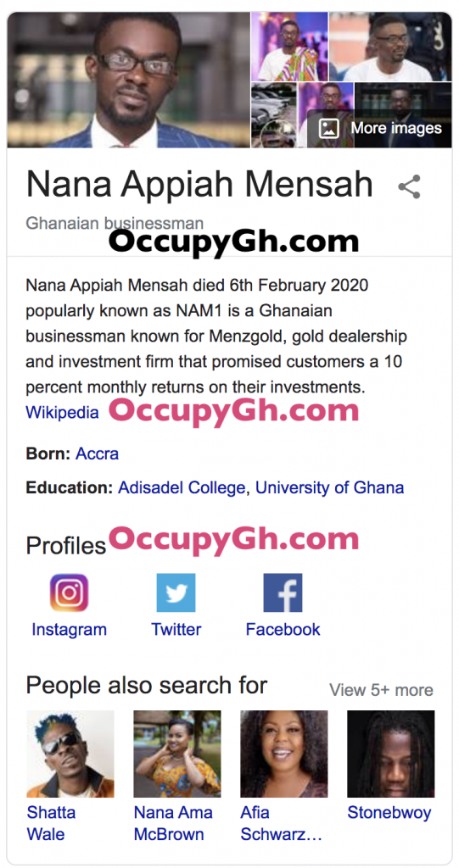Screen dimensions: 459x868
Task: Open More images gallery
Action: tap(380, 129)
